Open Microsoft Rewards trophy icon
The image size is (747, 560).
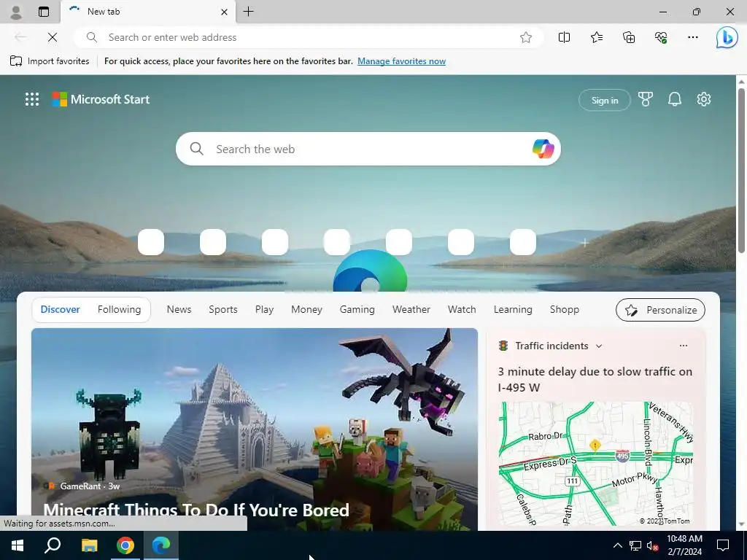pos(646,99)
